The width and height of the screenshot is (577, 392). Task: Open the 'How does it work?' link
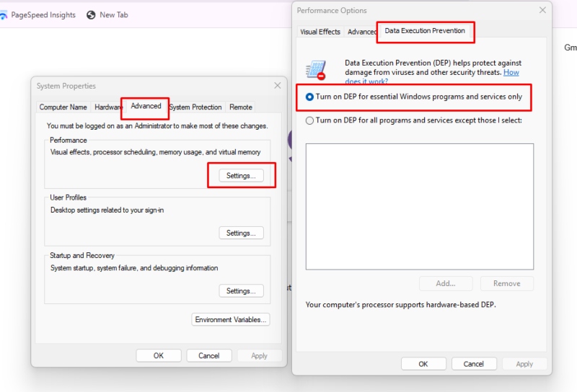point(511,73)
